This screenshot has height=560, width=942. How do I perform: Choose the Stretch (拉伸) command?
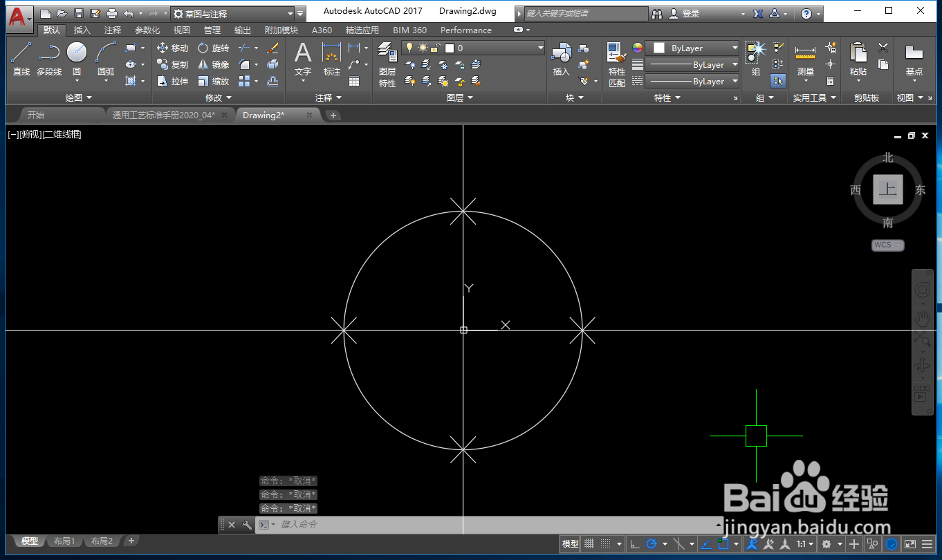tap(172, 81)
